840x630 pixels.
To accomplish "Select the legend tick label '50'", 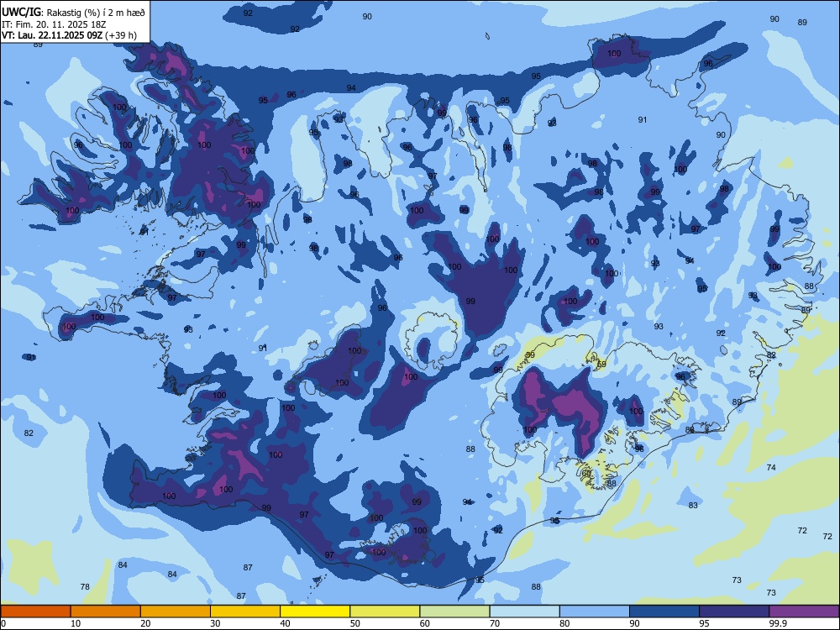I will point(354,623).
